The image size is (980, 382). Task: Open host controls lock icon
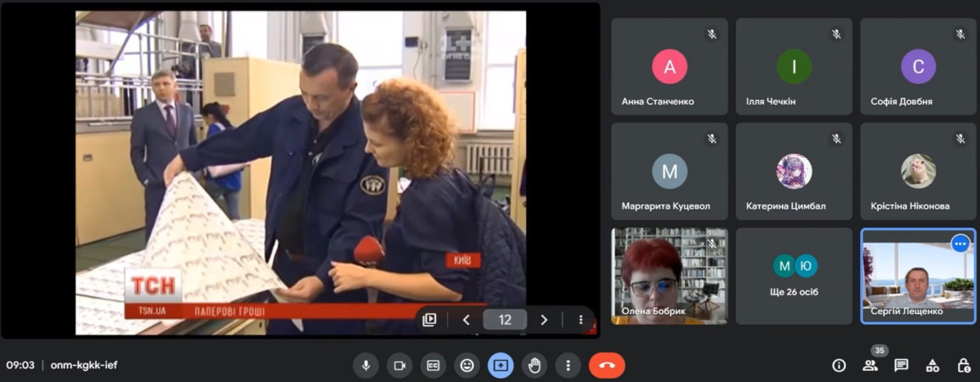pos(964,365)
